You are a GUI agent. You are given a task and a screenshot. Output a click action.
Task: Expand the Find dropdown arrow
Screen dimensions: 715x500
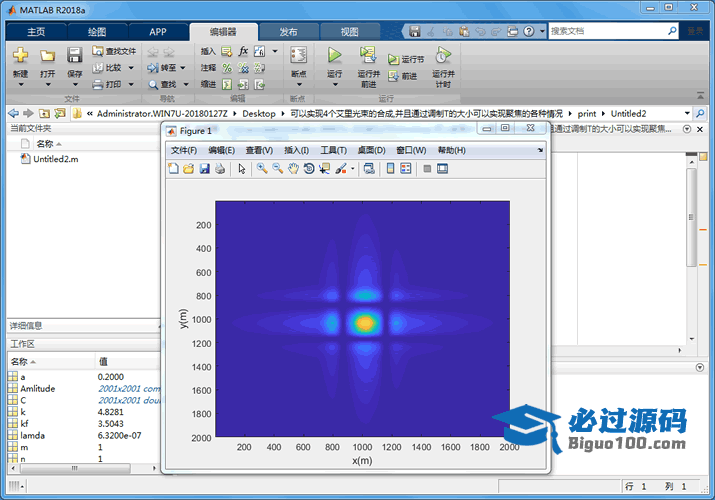[x=186, y=84]
